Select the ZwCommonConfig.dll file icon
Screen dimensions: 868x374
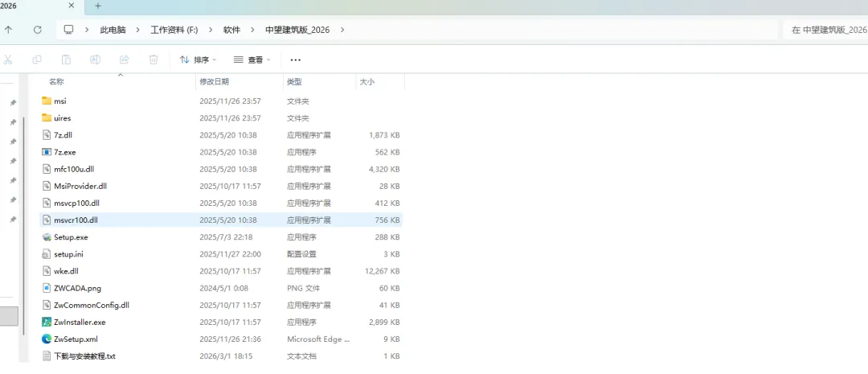[47, 305]
